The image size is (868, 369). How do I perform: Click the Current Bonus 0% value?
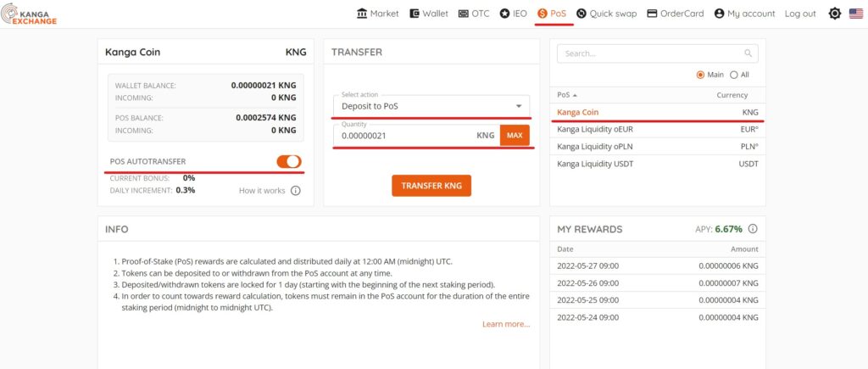pos(189,178)
